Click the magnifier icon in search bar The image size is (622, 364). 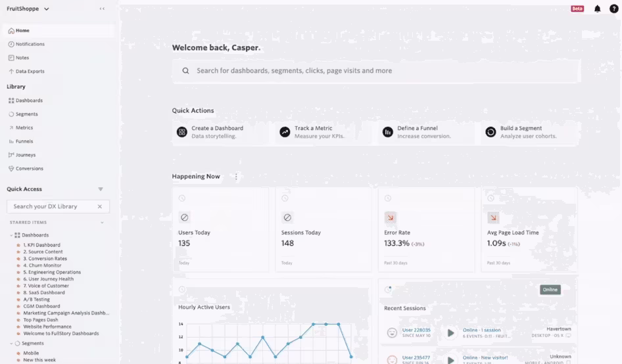tap(185, 70)
